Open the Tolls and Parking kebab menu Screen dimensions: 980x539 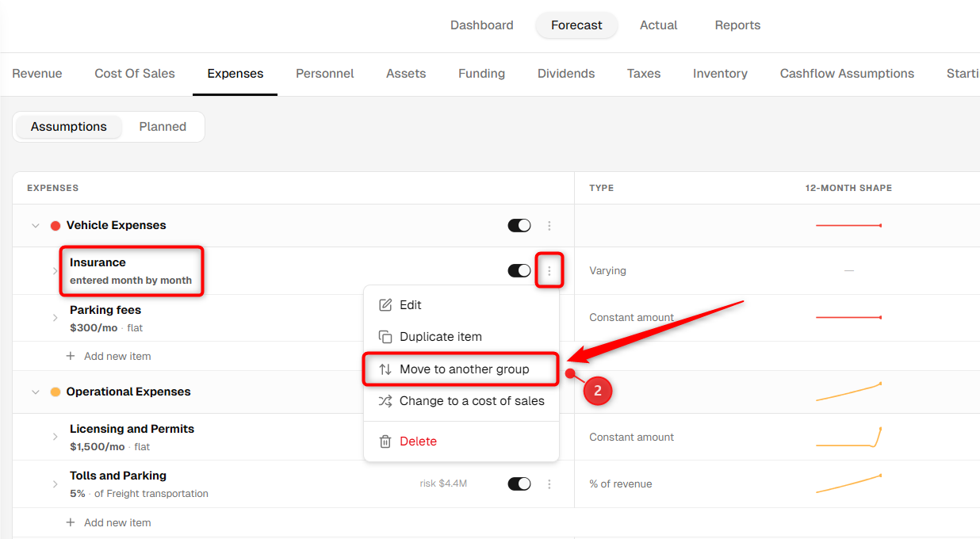(549, 484)
